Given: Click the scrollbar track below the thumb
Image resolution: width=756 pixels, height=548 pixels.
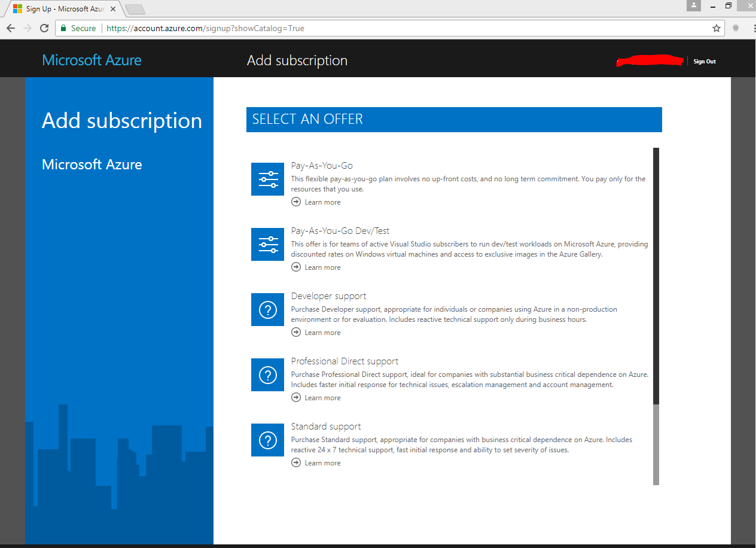Looking at the screenshot, I should (656, 445).
